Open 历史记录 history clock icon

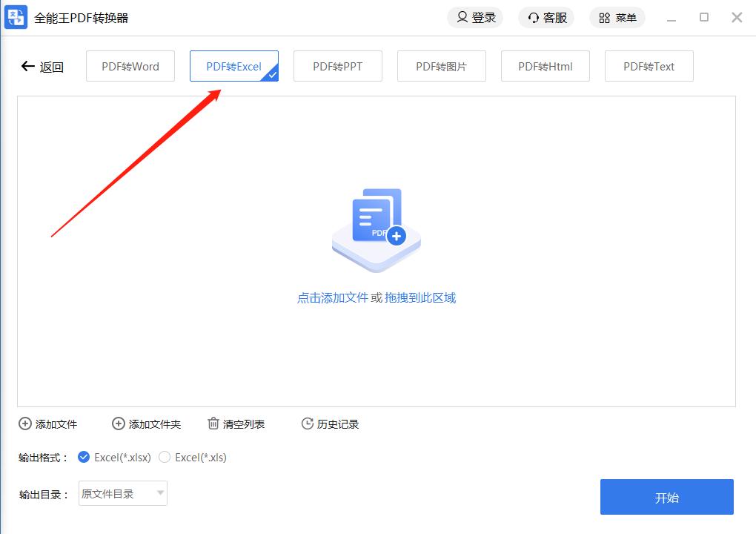308,424
